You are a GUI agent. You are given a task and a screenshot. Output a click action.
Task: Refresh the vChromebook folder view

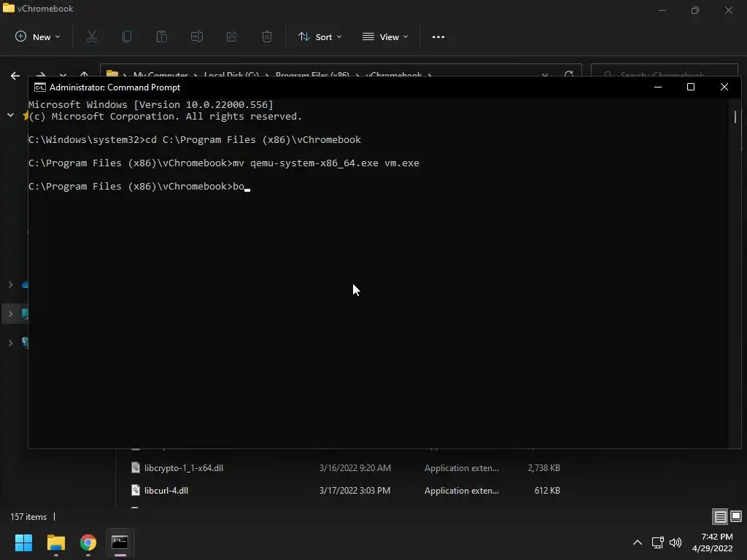[x=569, y=75]
